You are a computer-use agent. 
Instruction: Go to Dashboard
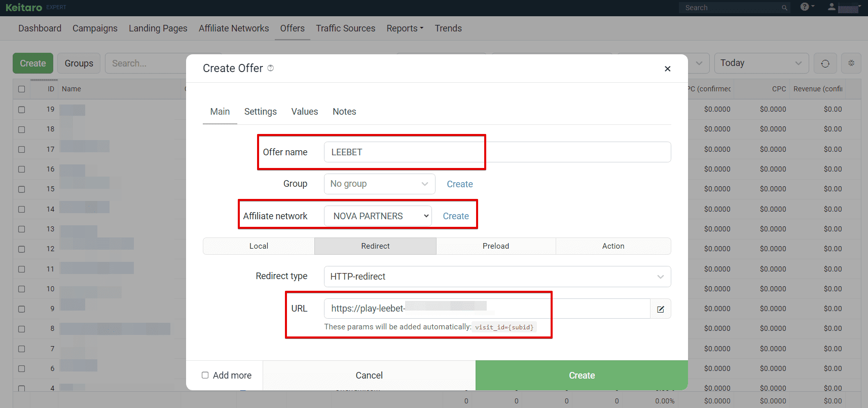pyautogui.click(x=40, y=28)
